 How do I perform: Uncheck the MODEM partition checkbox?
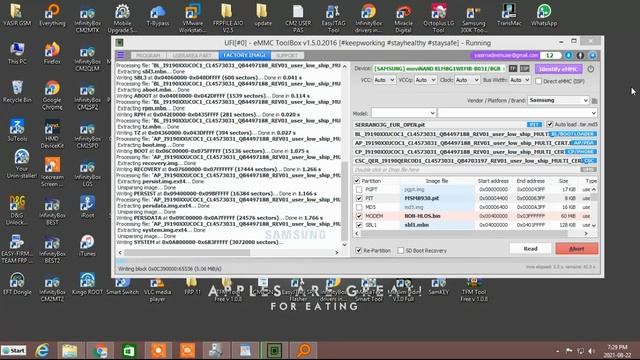tap(359, 216)
